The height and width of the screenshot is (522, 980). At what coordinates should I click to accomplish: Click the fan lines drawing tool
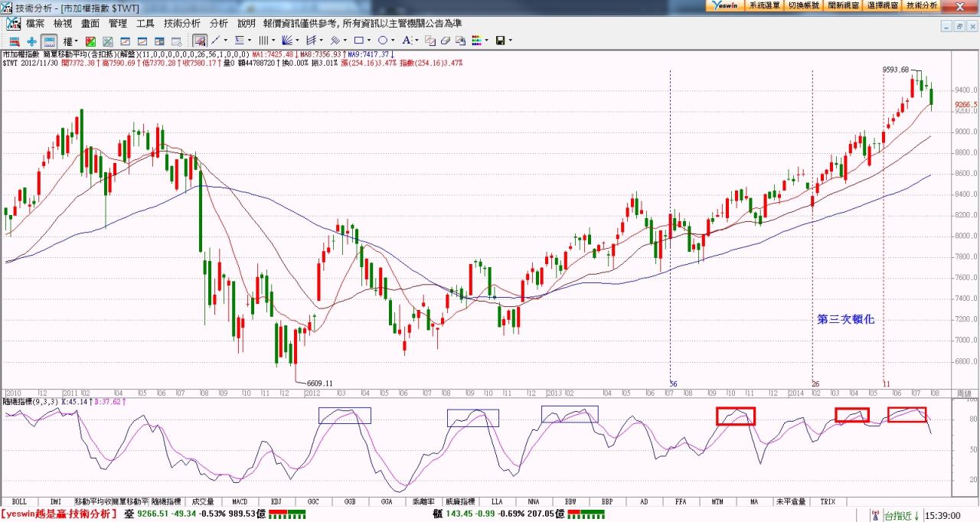point(287,40)
